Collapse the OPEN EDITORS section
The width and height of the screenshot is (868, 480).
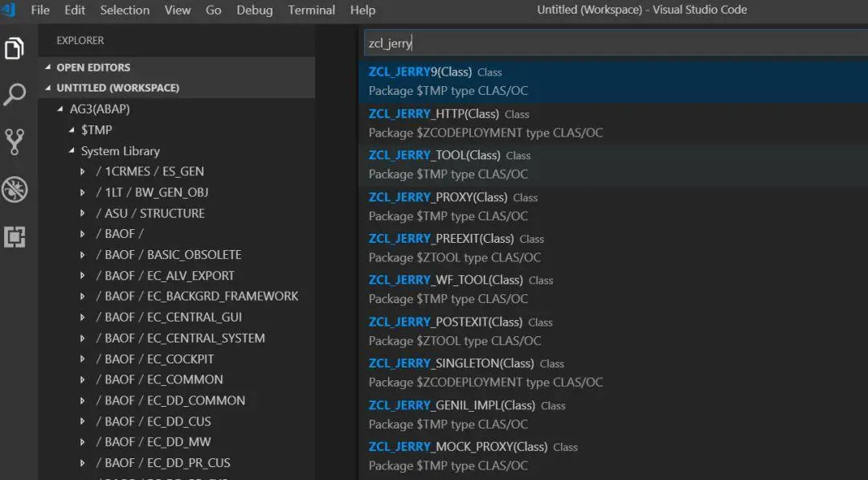point(48,67)
